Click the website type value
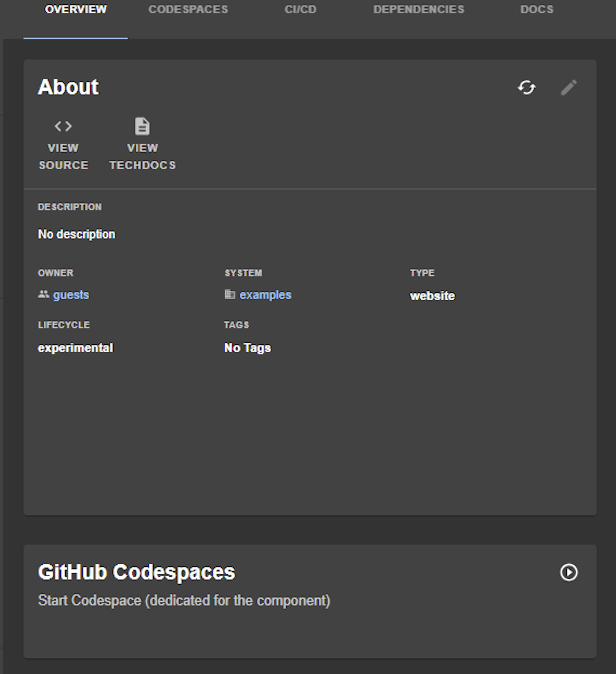616x674 pixels. [432, 296]
